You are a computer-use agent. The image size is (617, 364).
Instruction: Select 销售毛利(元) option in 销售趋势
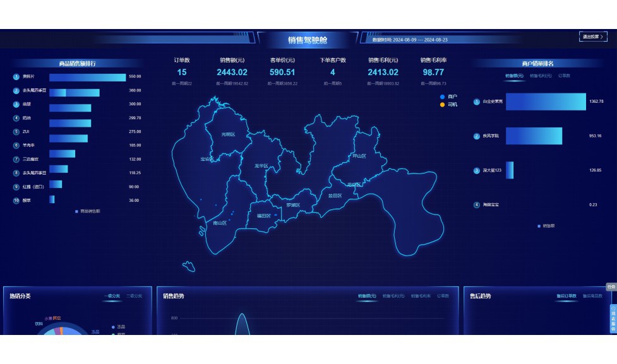click(393, 296)
